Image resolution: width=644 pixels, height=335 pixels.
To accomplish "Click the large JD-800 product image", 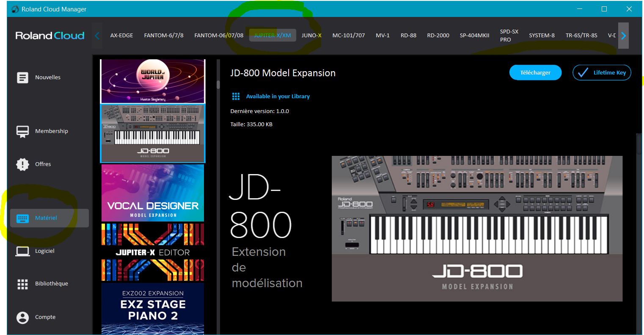I will coord(477,229).
